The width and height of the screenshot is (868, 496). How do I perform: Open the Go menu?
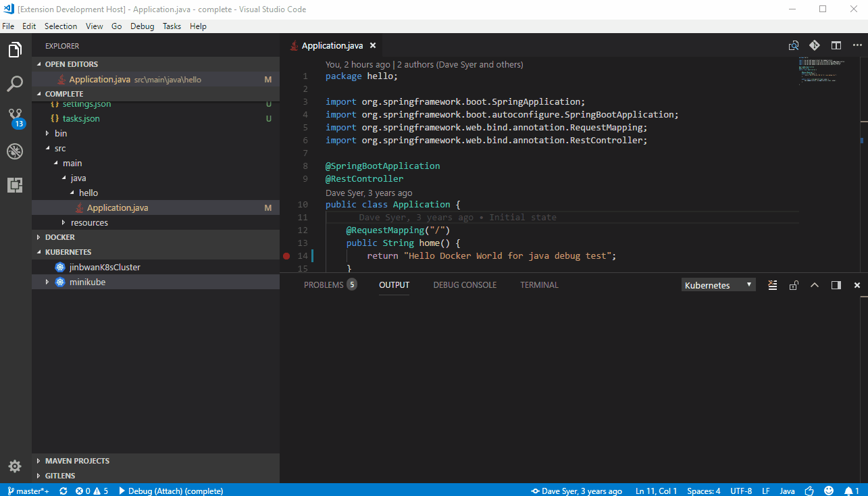[x=117, y=26]
